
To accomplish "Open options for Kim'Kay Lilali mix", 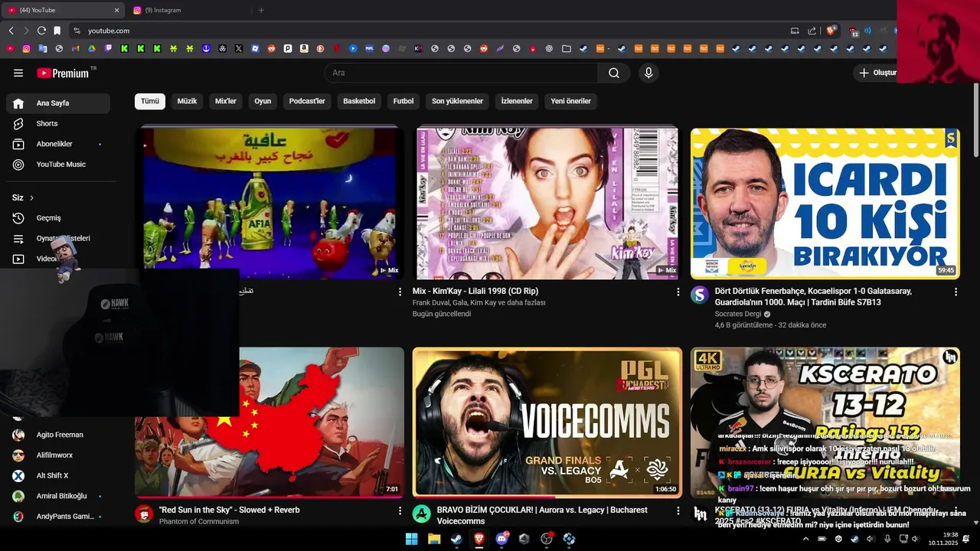I will tap(678, 292).
